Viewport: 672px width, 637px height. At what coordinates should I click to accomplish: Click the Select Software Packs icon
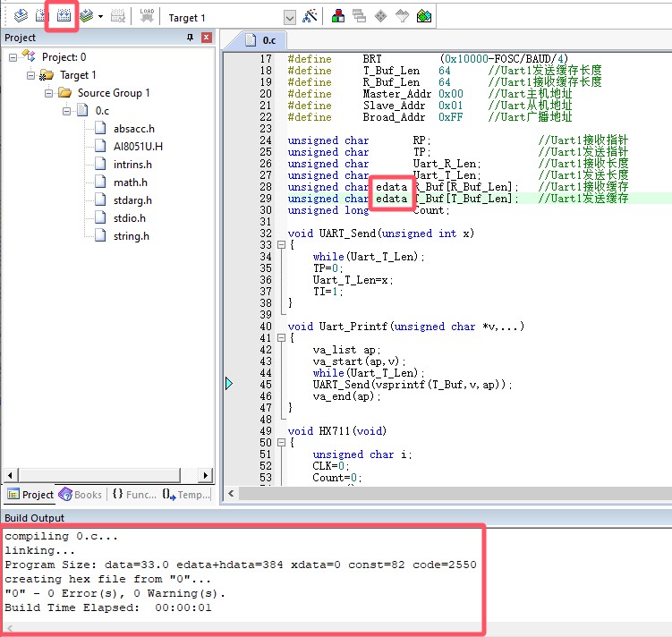402,16
